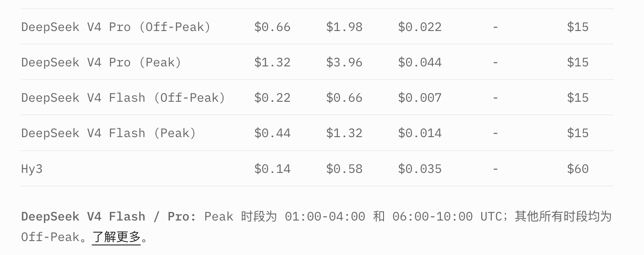
Task: Click the $1.98 price in Pro Off-Peak row
Action: coord(344,27)
